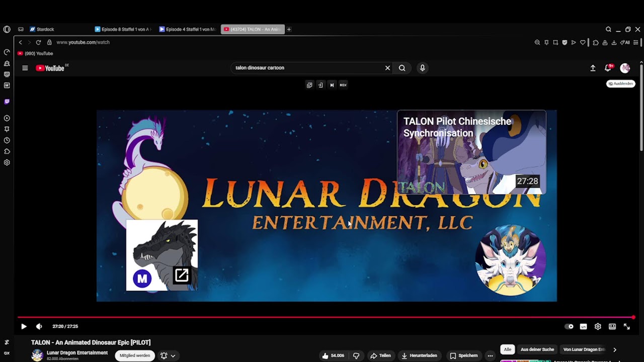Open History clock icon in sidebar

(7, 140)
